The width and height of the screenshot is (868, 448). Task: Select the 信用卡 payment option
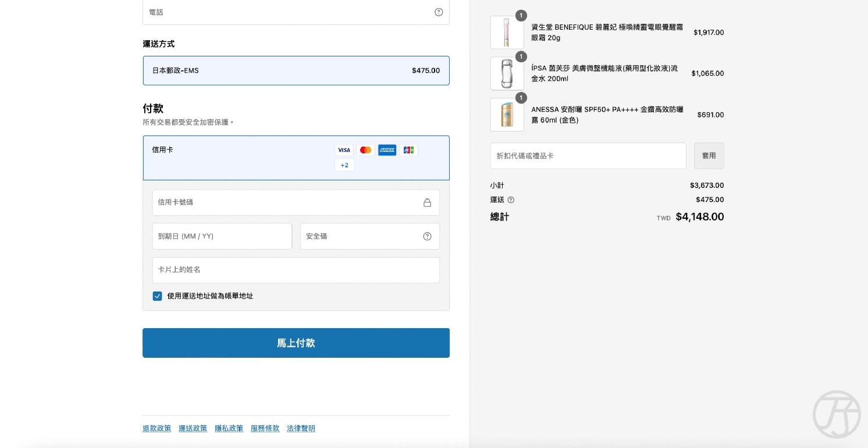click(x=296, y=158)
